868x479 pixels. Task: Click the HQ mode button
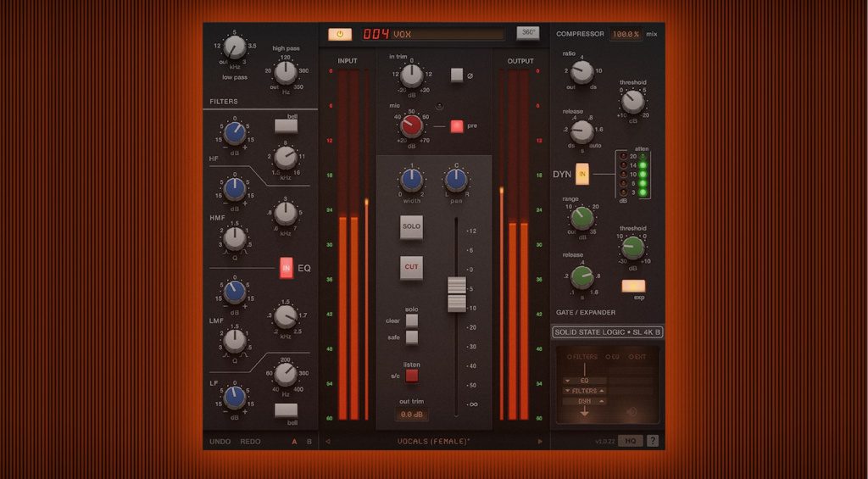(x=630, y=441)
